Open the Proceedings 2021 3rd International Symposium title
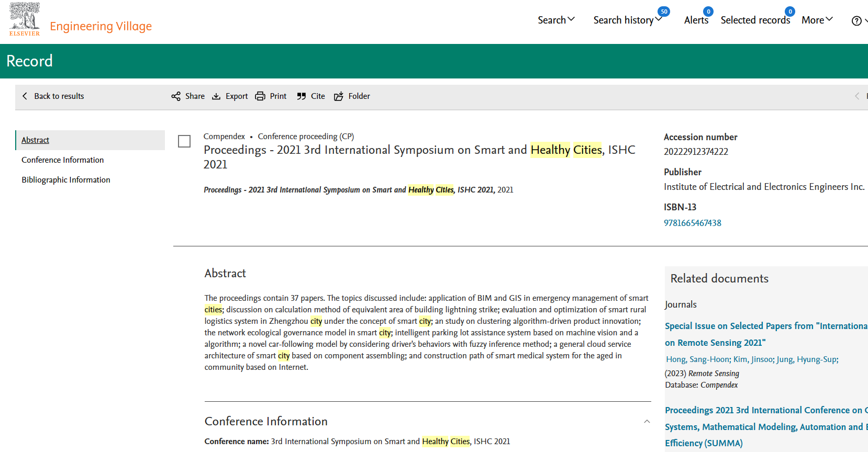This screenshot has width=868, height=452. (419, 157)
